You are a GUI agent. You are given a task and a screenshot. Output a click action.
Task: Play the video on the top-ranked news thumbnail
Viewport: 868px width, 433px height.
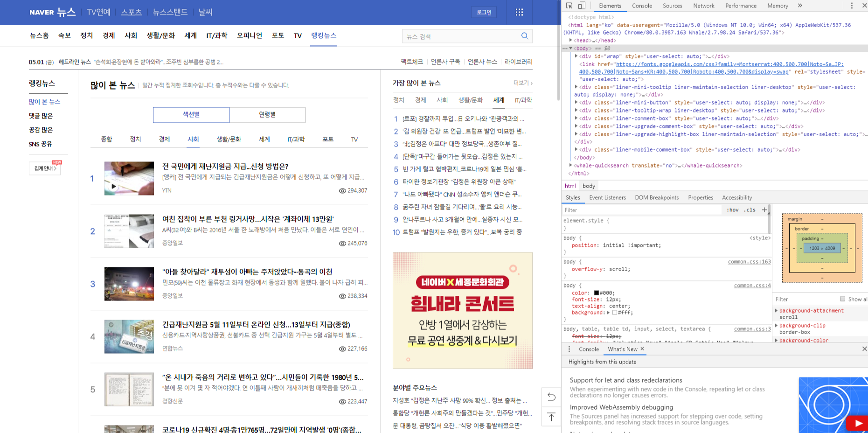pos(113,186)
